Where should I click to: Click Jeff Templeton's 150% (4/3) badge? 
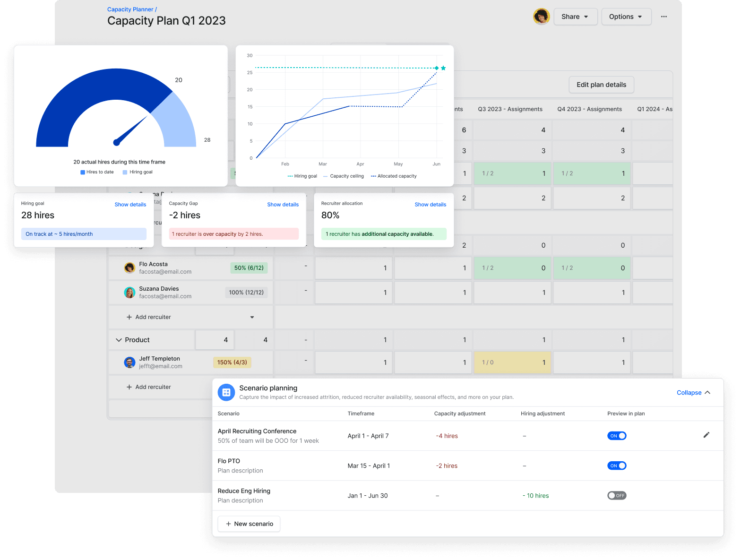point(232,362)
